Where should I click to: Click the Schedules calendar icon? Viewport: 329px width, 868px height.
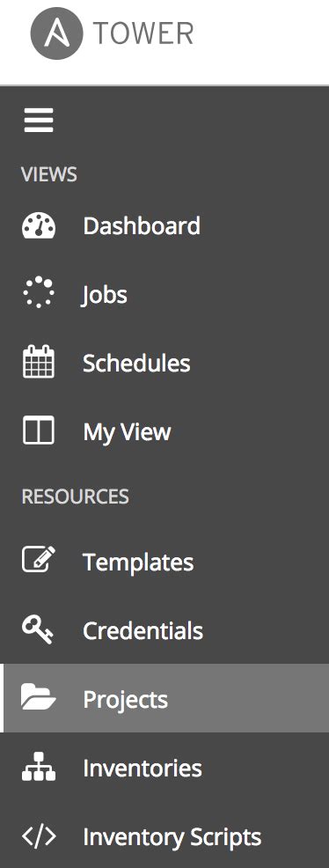click(39, 362)
